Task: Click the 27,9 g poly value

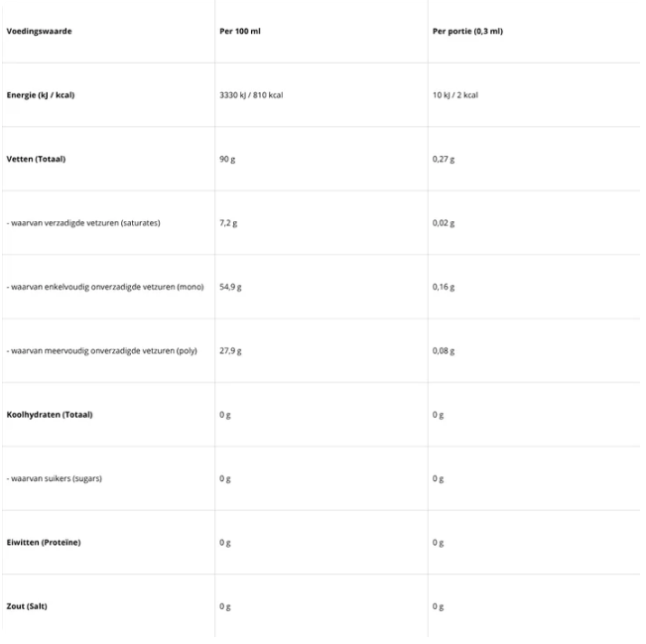Action: pos(230,350)
